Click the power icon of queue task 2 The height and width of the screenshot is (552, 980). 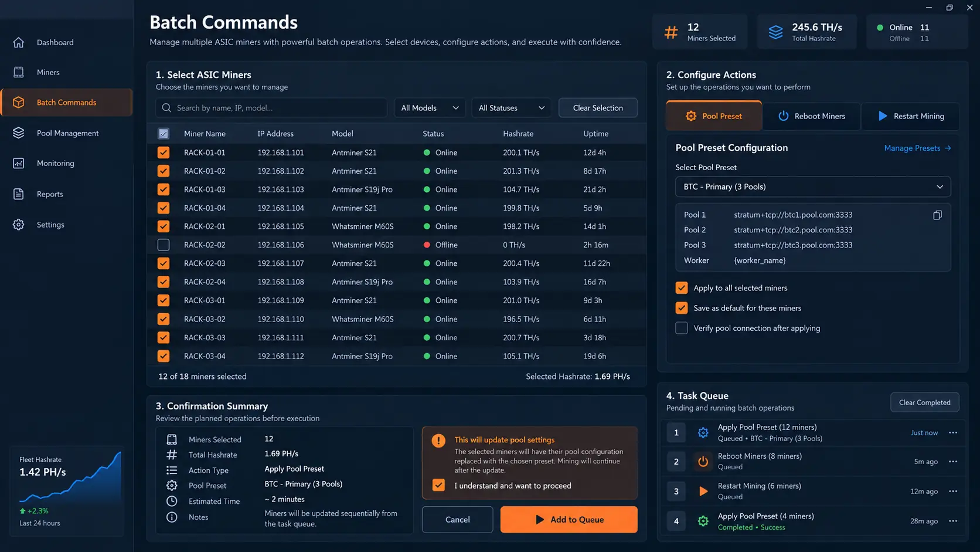[x=703, y=462]
